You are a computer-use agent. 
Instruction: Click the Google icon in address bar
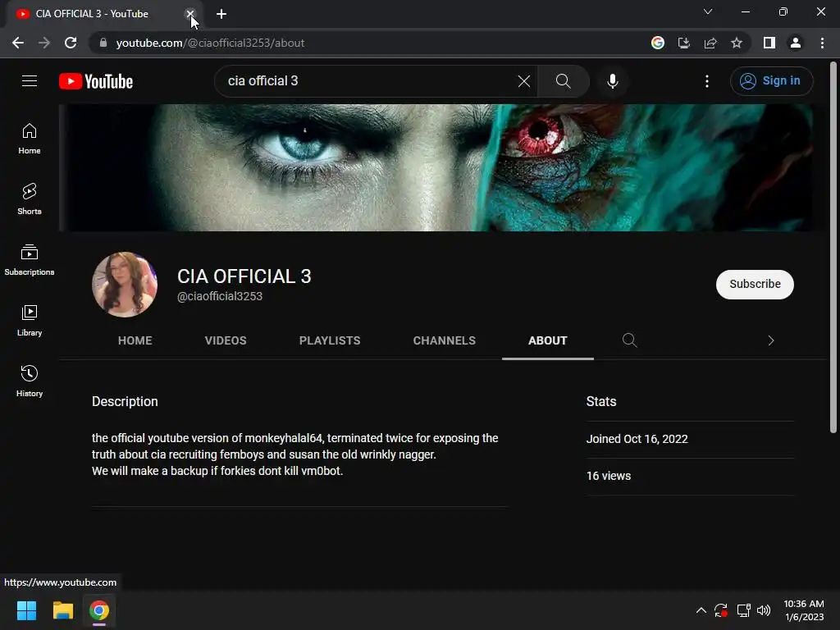click(658, 43)
